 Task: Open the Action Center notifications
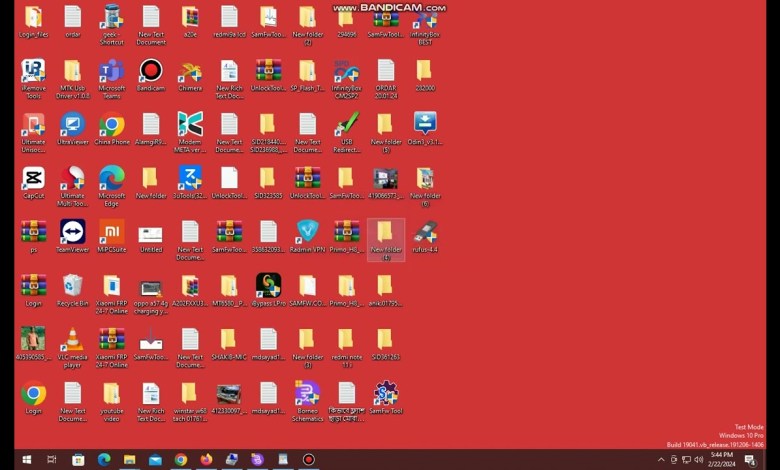[750, 460]
